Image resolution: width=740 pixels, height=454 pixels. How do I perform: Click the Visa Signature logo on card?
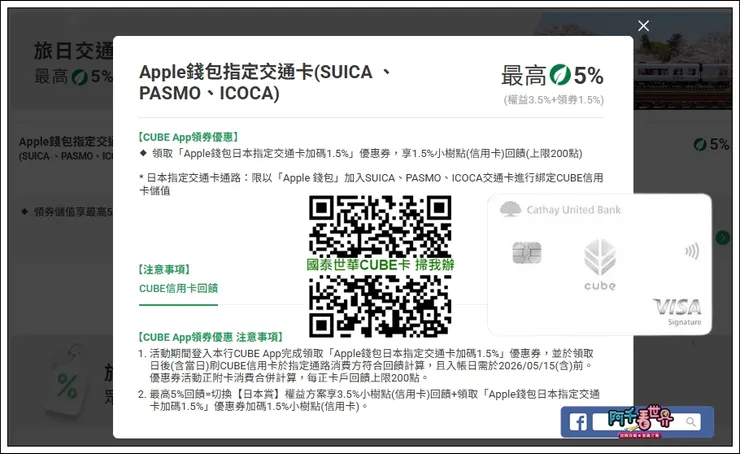[678, 312]
